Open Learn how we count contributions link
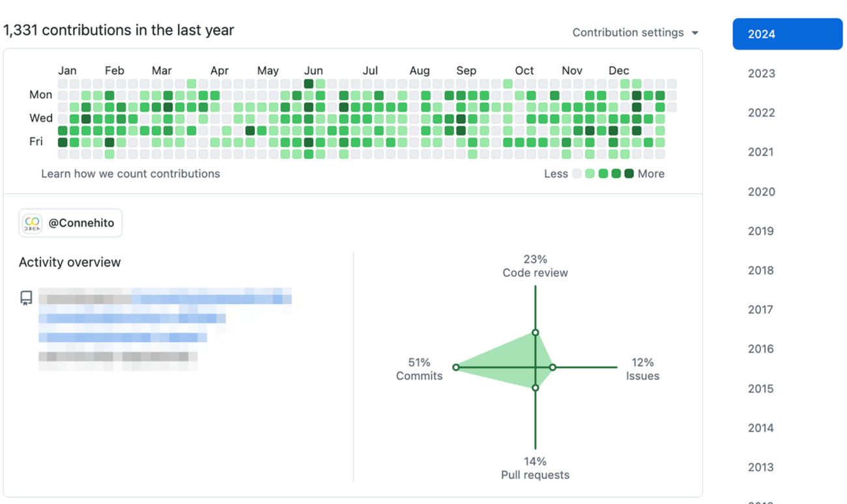This screenshot has width=847, height=504. point(130,174)
